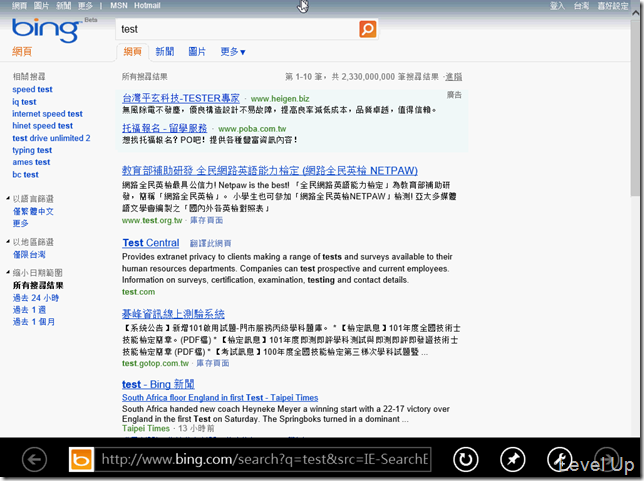Click 登入 sign-in link at top right

click(557, 6)
